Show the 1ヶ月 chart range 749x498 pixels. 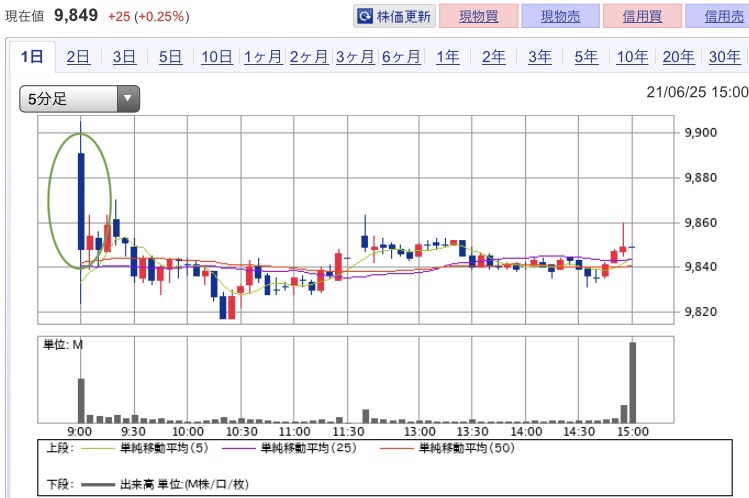[x=263, y=57]
